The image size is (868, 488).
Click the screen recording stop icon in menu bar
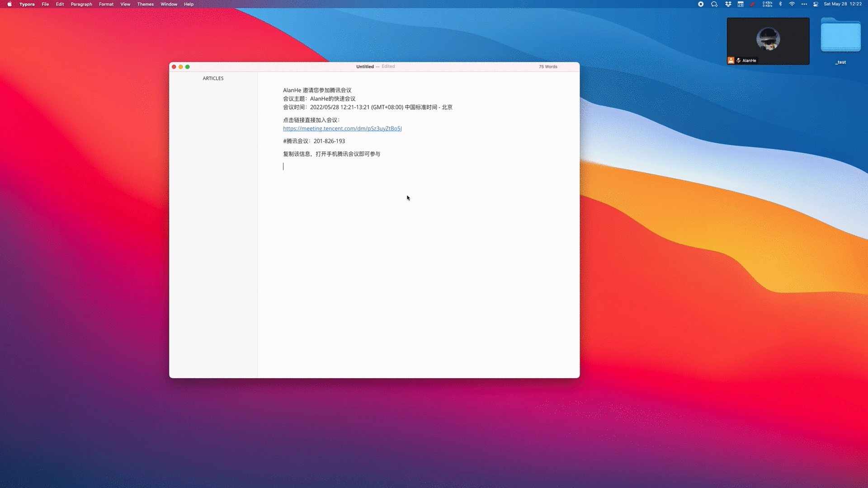pyautogui.click(x=701, y=4)
